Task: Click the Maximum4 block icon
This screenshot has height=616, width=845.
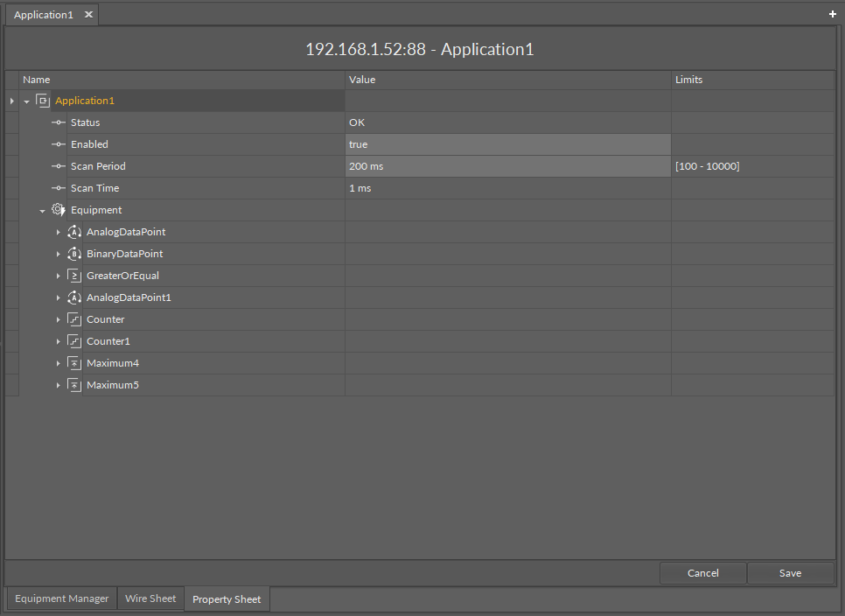Action: [74, 363]
